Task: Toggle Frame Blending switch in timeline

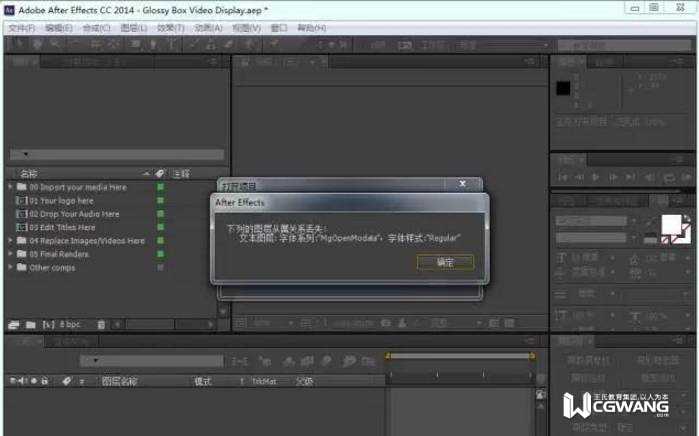Action: [x=307, y=361]
